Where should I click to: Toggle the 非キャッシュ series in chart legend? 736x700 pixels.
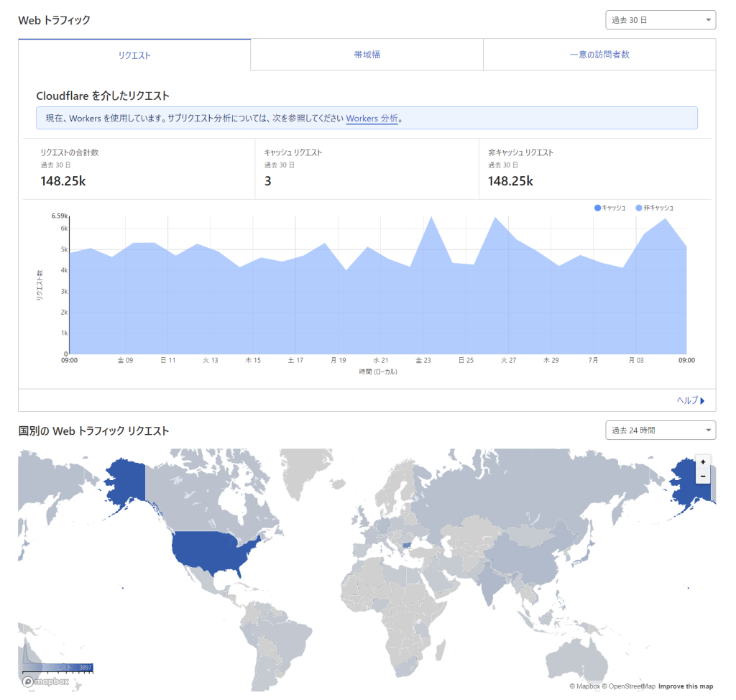[x=654, y=208]
